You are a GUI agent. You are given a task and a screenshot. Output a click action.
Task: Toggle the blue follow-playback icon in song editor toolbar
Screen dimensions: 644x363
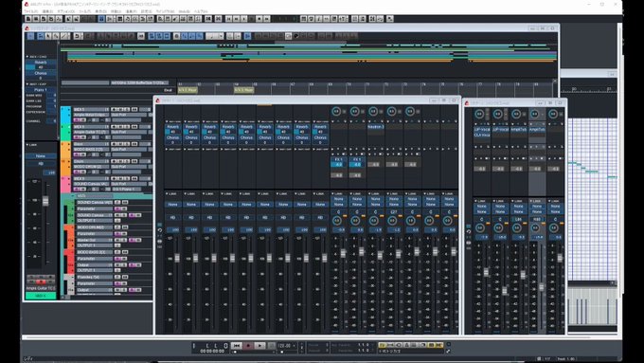tap(248, 36)
